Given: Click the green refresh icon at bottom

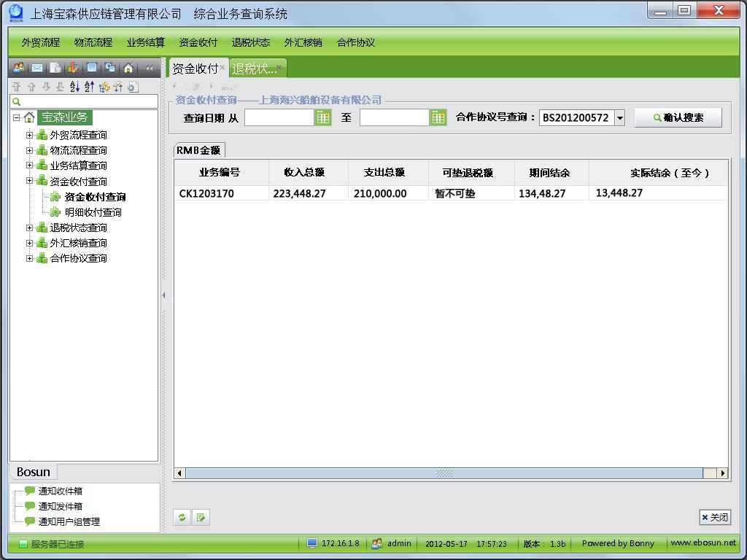Looking at the screenshot, I should pyautogui.click(x=182, y=517).
